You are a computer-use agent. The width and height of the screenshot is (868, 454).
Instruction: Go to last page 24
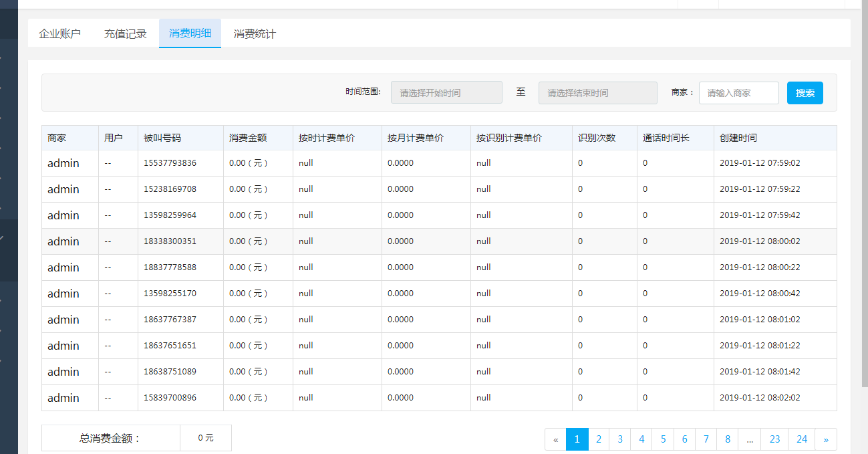(802, 439)
